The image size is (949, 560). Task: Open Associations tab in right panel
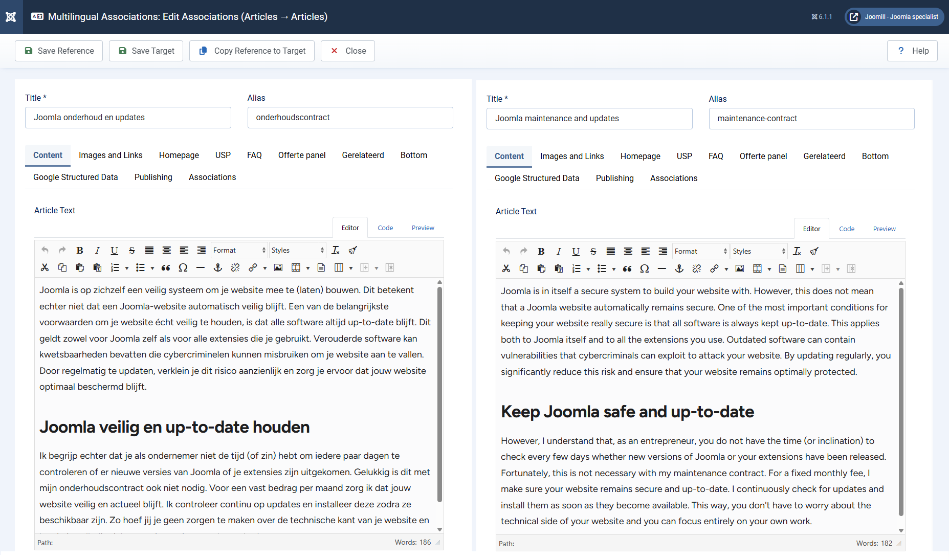click(674, 178)
